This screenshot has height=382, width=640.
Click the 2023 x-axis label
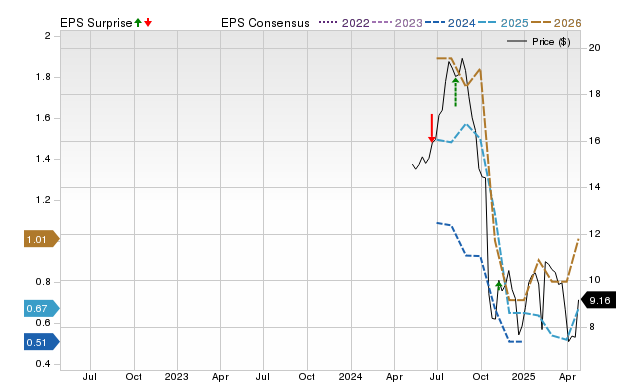pyautogui.click(x=176, y=377)
